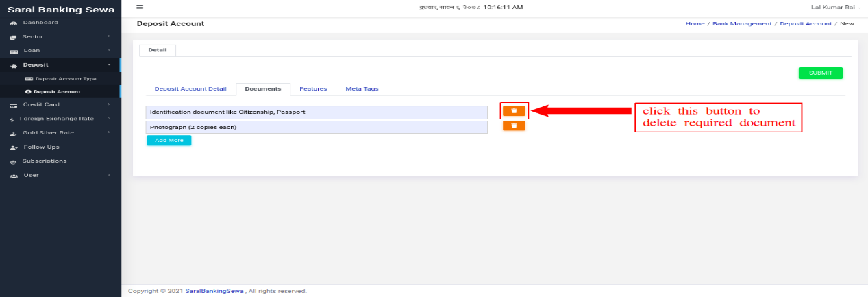Image resolution: width=868 pixels, height=297 pixels.
Task: Open Bank Management breadcrumb link
Action: [742, 23]
